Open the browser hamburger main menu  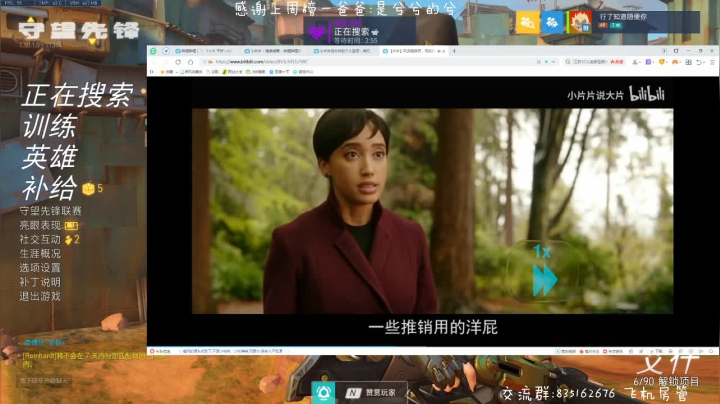coord(712,62)
